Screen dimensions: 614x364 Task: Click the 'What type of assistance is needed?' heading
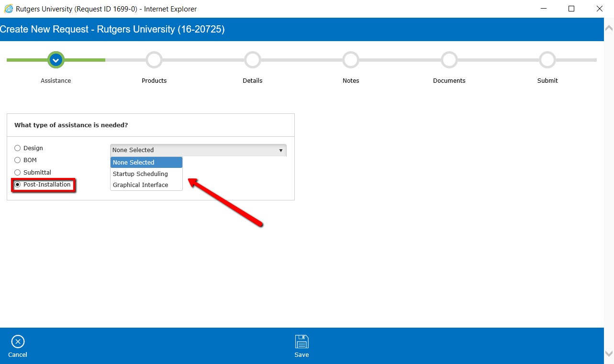[71, 125]
